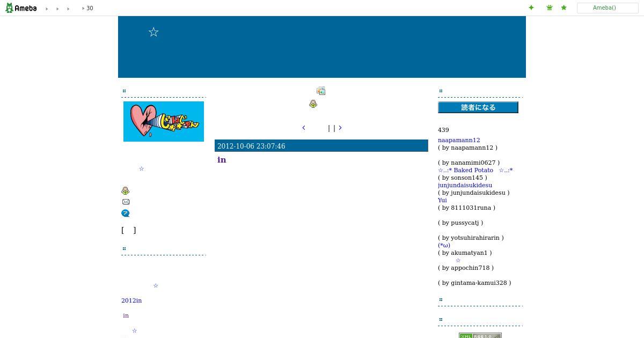Select the text '( by junjundaisukidesu )'
The width and height of the screenshot is (644, 338).
(474, 193)
